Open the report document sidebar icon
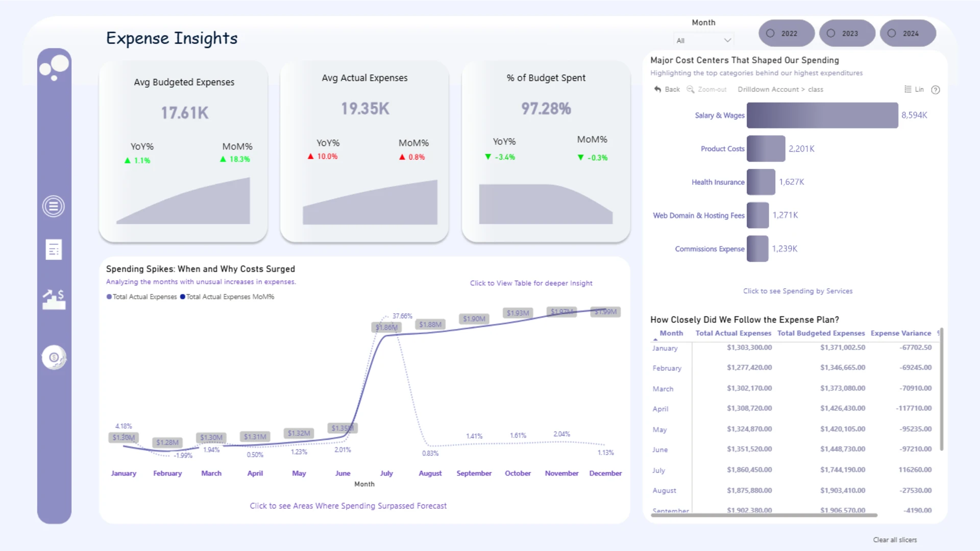This screenshot has width=980, height=551. [x=54, y=249]
